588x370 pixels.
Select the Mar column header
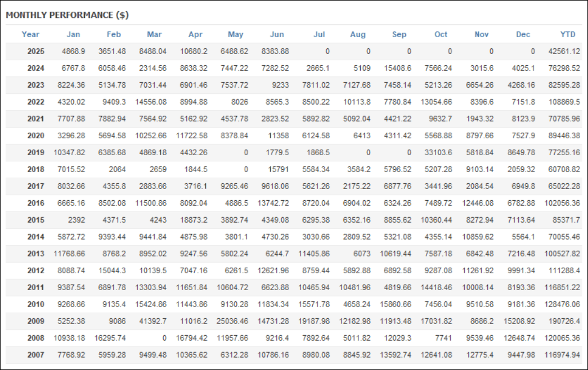pyautogui.click(x=154, y=34)
